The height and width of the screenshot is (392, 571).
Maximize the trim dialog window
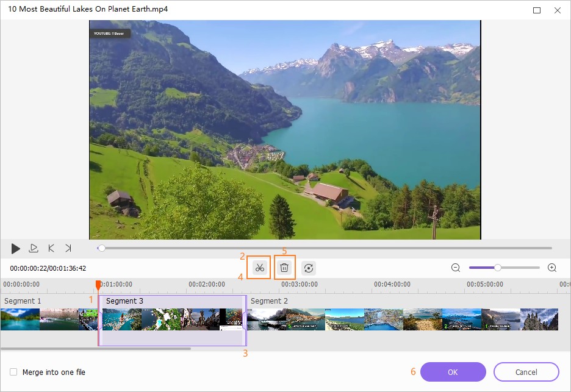click(537, 10)
